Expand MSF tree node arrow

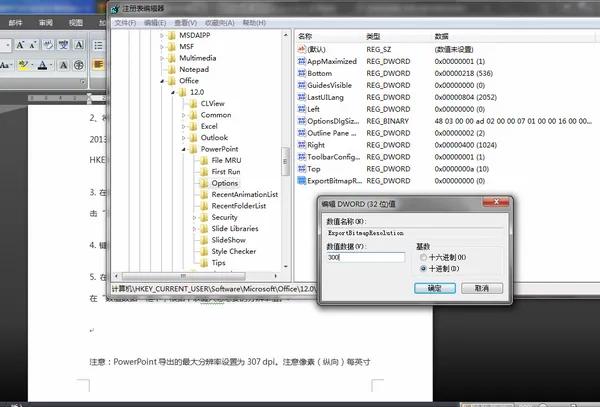coord(162,47)
